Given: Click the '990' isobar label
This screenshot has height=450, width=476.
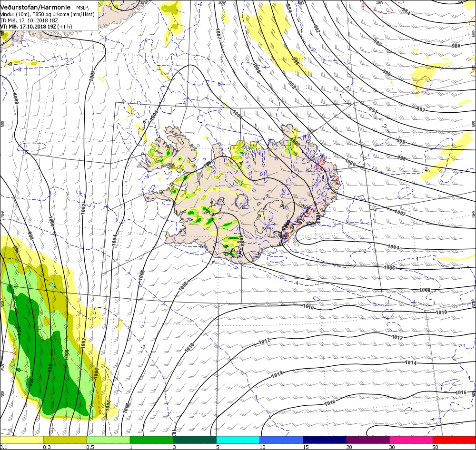Looking at the screenshot, I should coord(387,73).
